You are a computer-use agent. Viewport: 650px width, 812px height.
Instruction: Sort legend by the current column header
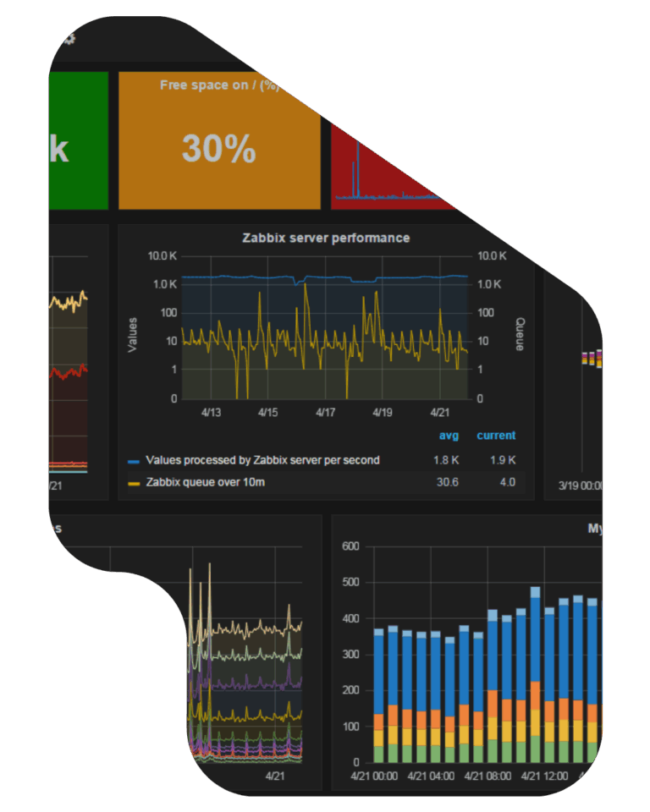coord(496,436)
